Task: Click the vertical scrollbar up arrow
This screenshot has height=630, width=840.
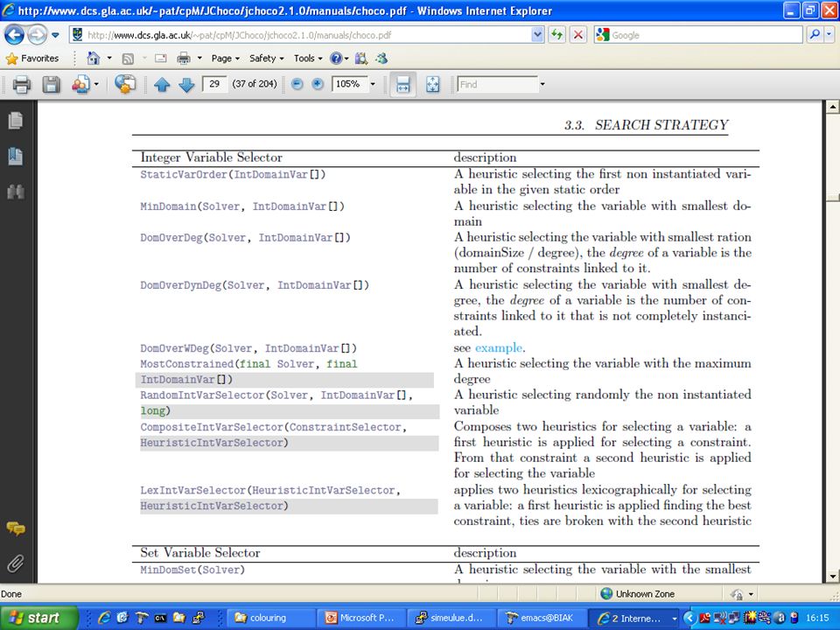Action: pos(832,107)
